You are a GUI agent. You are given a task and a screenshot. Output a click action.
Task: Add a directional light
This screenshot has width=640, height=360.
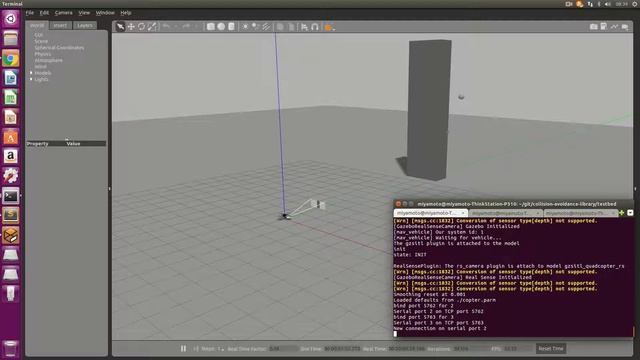(266, 27)
